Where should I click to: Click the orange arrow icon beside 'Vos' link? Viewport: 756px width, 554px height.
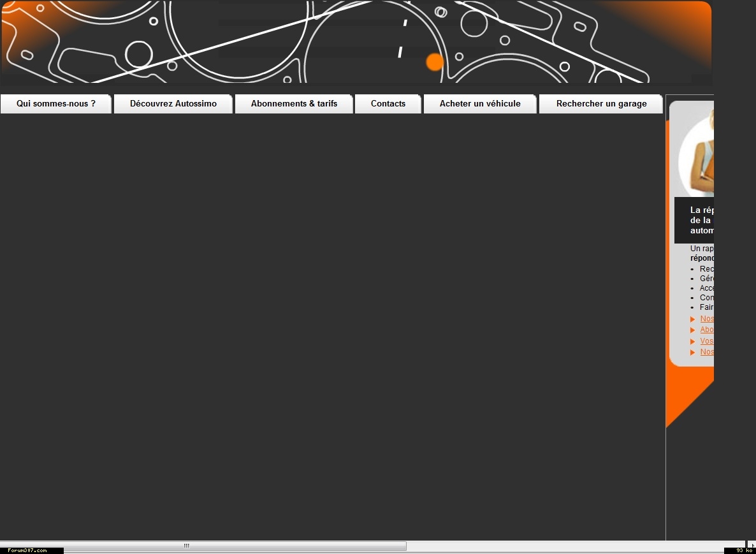point(693,342)
